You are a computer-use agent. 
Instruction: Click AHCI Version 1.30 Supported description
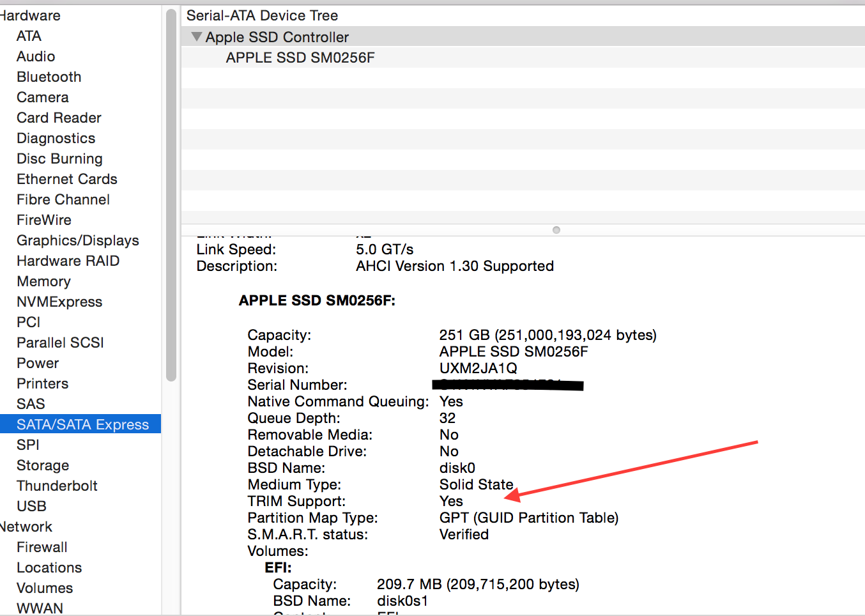455,266
